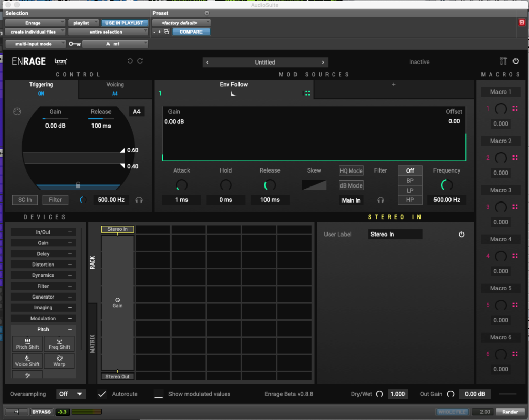
Task: Set envelope filter type to HP
Action: pyautogui.click(x=410, y=200)
